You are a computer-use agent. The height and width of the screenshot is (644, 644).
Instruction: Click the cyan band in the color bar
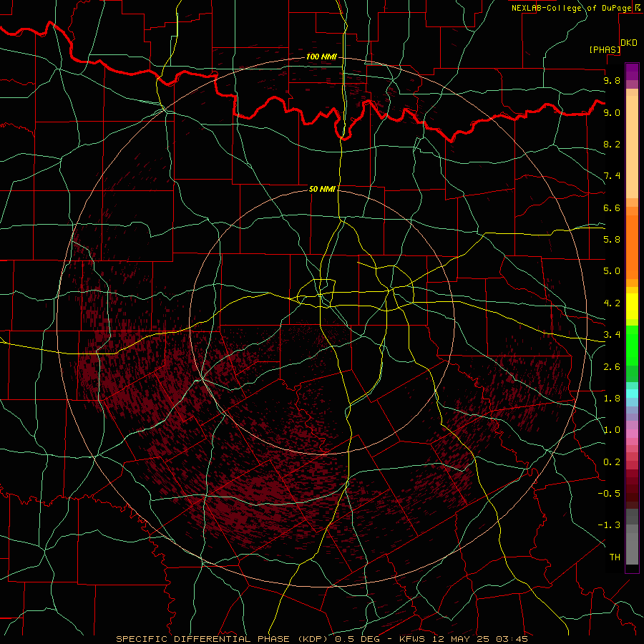[x=632, y=394]
